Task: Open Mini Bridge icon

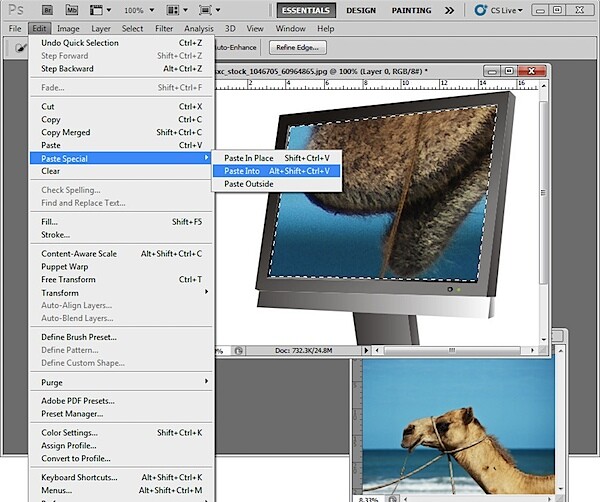Action: point(72,10)
